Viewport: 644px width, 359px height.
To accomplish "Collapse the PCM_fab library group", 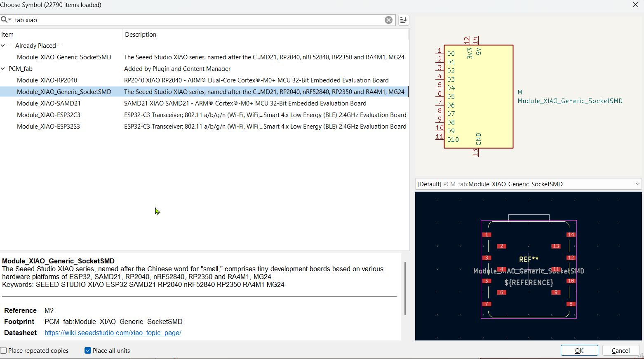I will tap(3, 69).
